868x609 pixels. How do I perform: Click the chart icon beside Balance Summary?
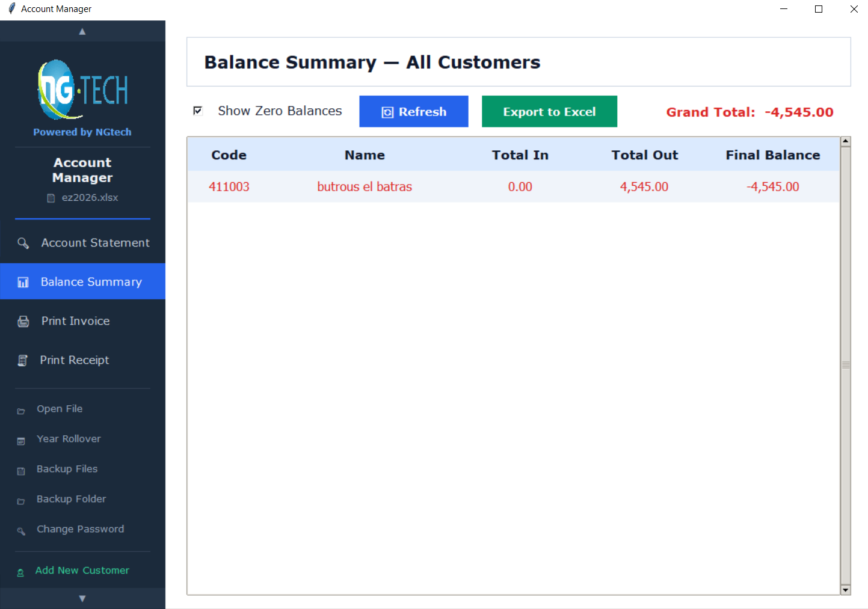point(23,282)
